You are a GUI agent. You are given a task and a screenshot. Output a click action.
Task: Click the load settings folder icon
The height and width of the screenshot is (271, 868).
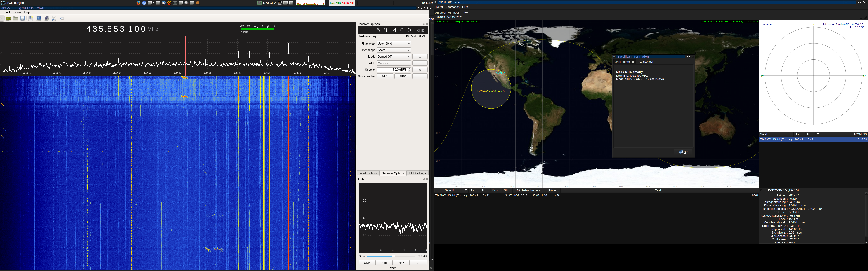click(x=16, y=19)
